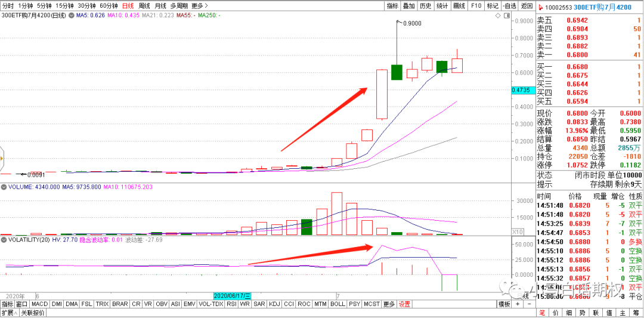Switch the chart to 周线 weekly period
This screenshot has height=318, width=644.
144,5
